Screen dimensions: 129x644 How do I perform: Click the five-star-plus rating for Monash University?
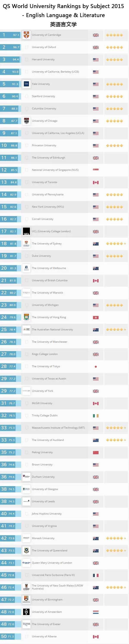116,538
